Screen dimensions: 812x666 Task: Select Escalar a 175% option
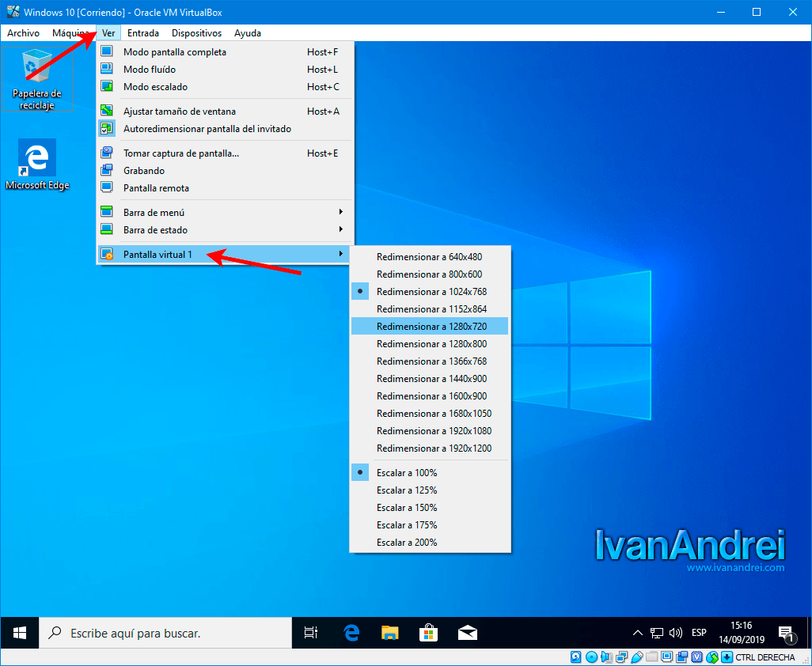coord(430,524)
